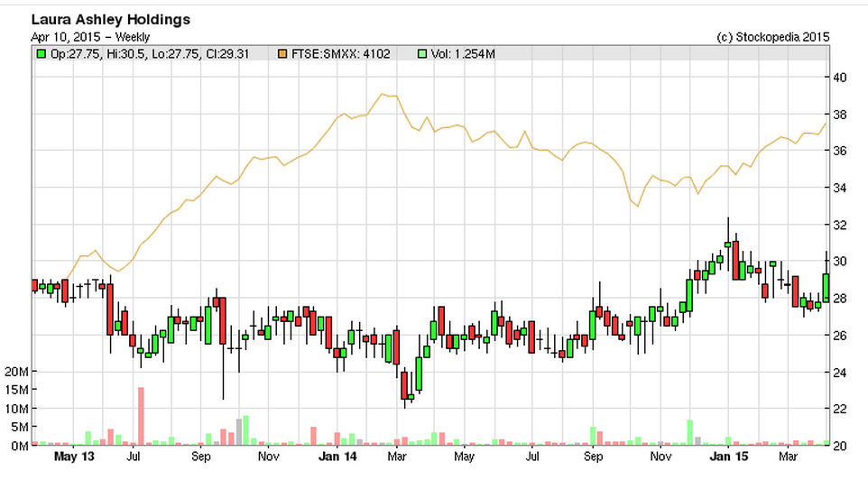Viewport: 868px width, 480px height.
Task: Click the '30' price axis label
Action: tap(840, 262)
